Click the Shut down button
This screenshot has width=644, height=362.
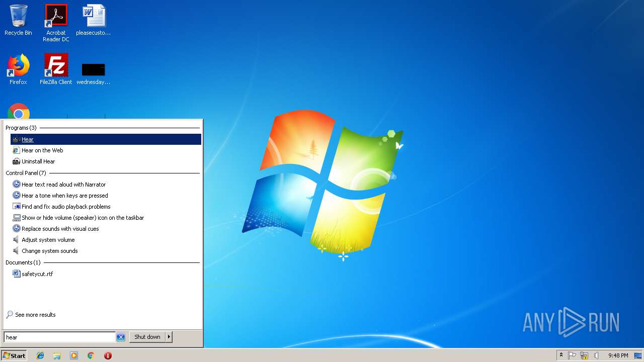point(147,337)
